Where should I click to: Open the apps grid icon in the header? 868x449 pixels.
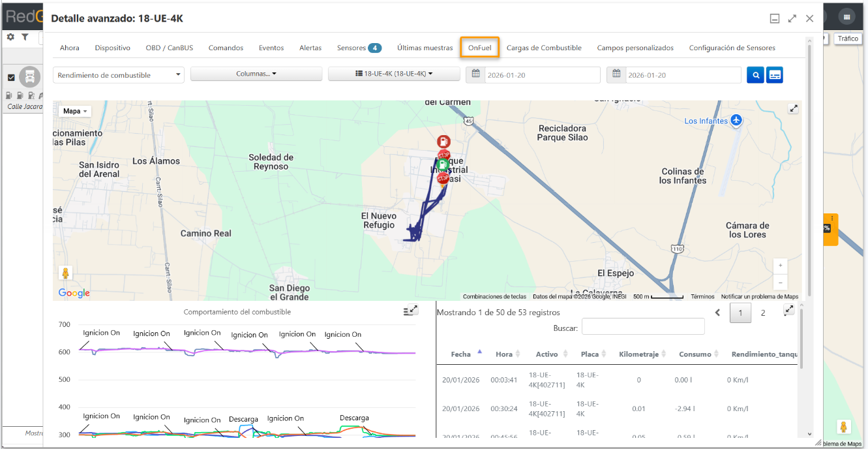click(x=846, y=16)
